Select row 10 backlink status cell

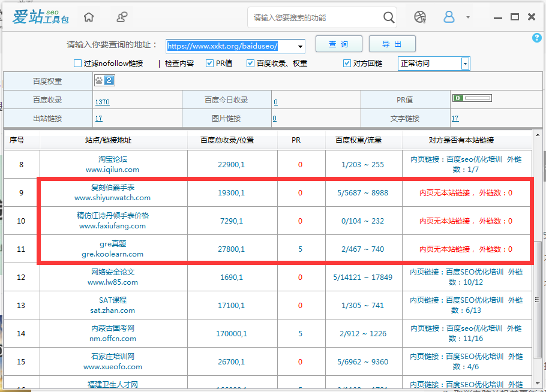coord(466,221)
